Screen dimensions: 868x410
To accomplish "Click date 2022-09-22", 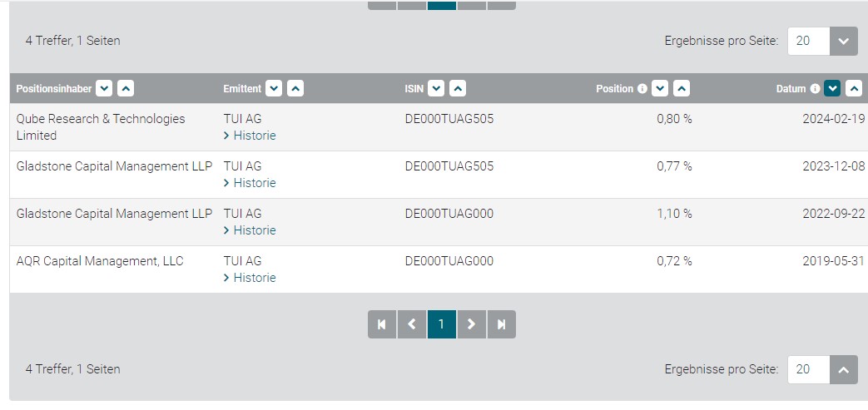I will click(x=834, y=214).
